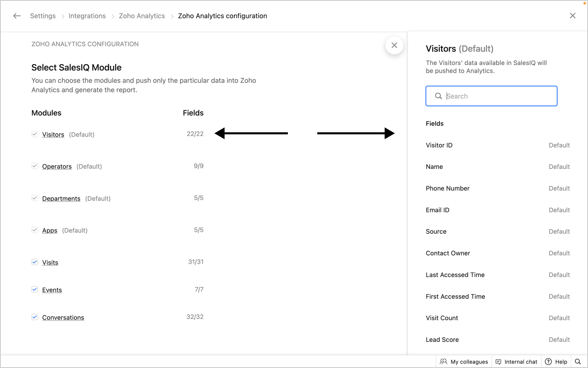Open the Operators module link
588x368 pixels.
[57, 166]
